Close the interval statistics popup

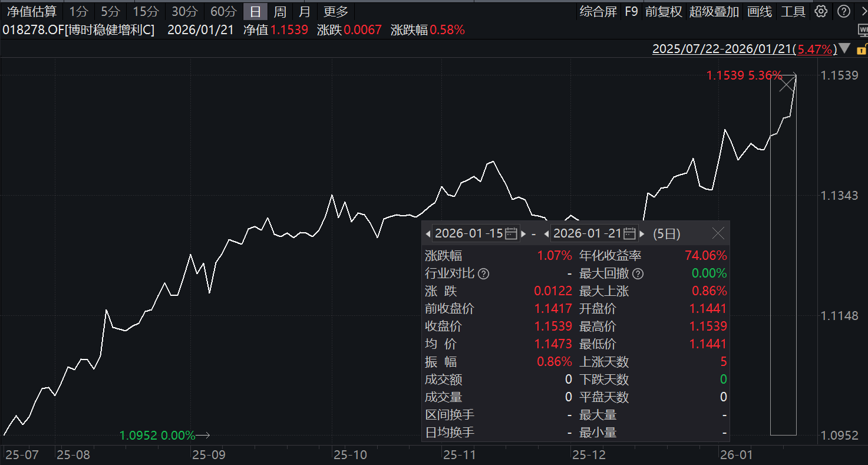[718, 233]
